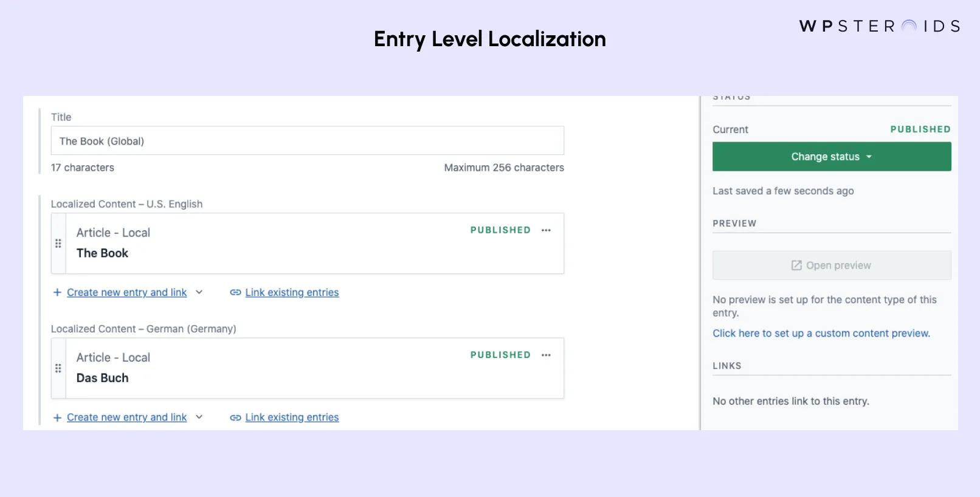
Task: Click 'Entry Level Localization' heading
Action: point(490,39)
